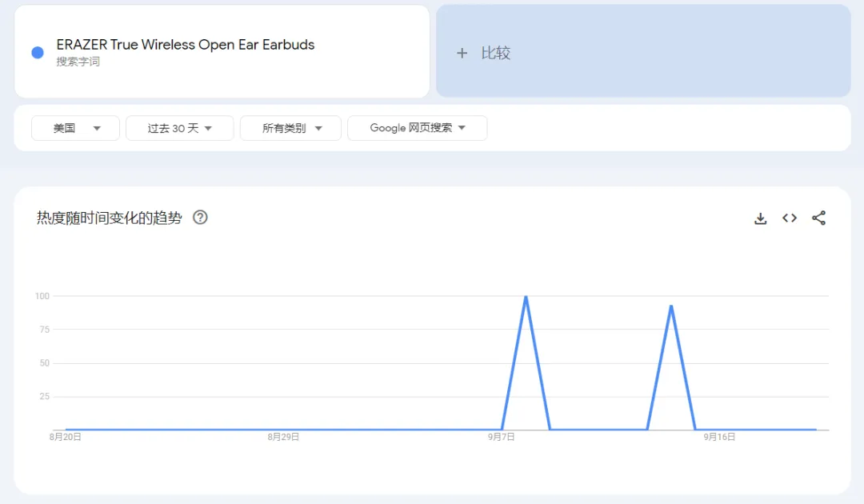Open the 美国 region dropdown

(75, 128)
